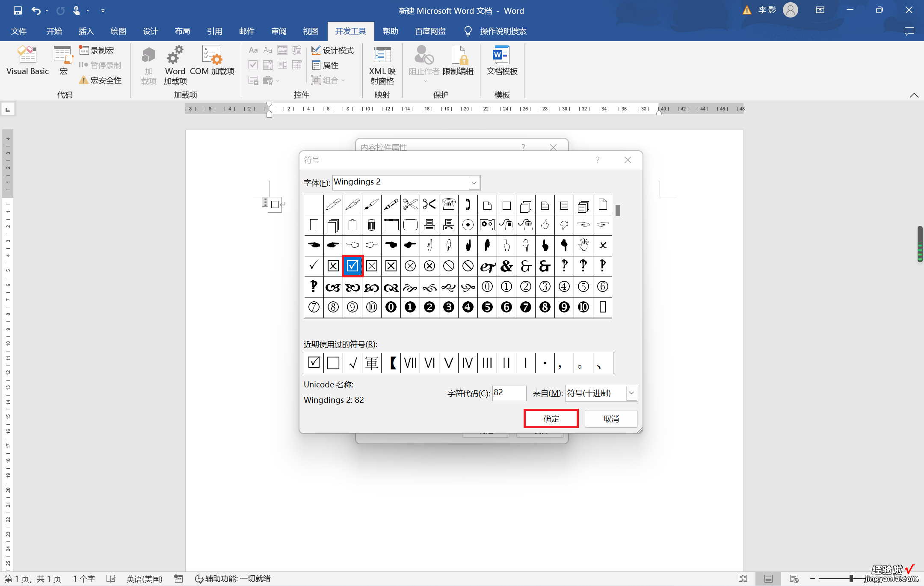
Task: Click 取消 (Cancel) in Symbol dialog
Action: tap(611, 419)
